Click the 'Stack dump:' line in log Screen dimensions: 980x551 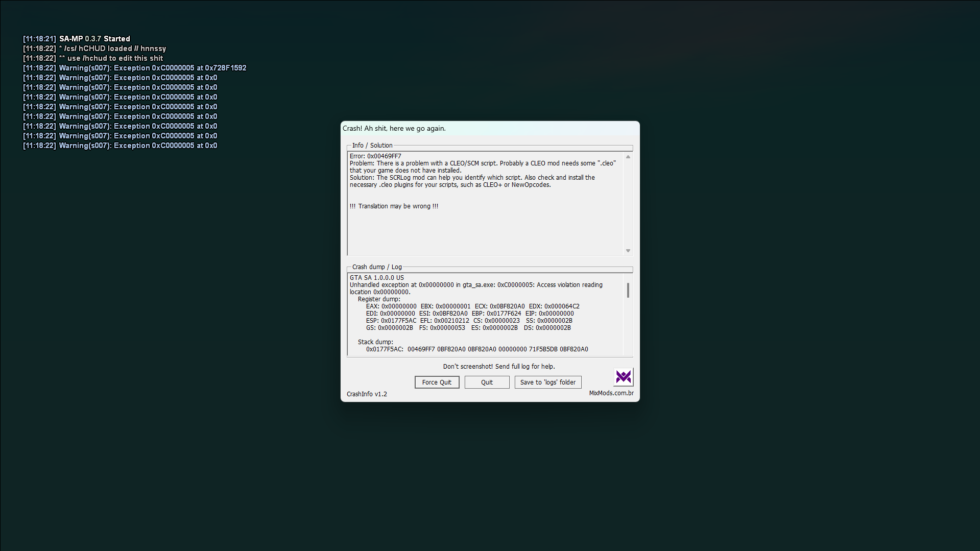tap(375, 342)
